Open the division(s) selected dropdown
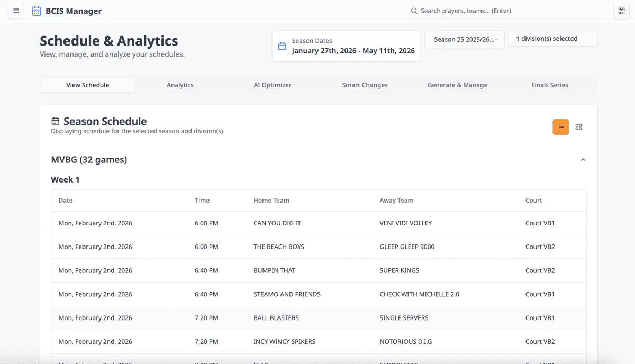 [x=552, y=39]
